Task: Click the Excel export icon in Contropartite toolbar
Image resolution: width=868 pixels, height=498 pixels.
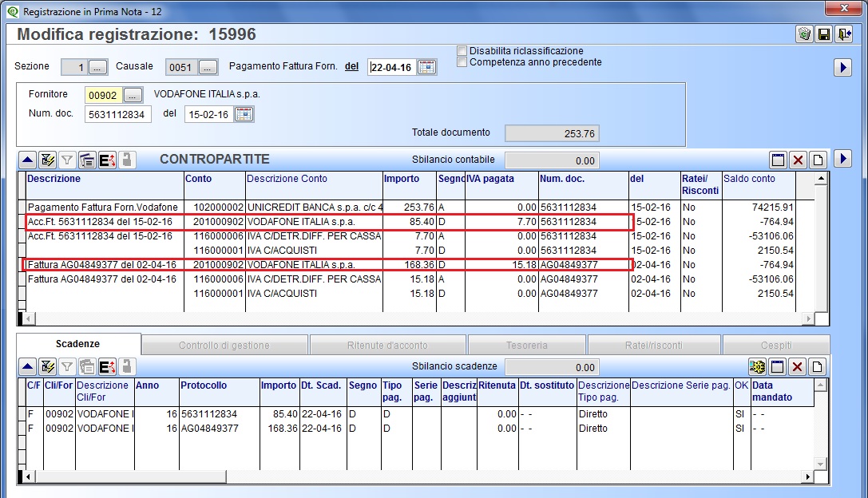Action: 107,160
